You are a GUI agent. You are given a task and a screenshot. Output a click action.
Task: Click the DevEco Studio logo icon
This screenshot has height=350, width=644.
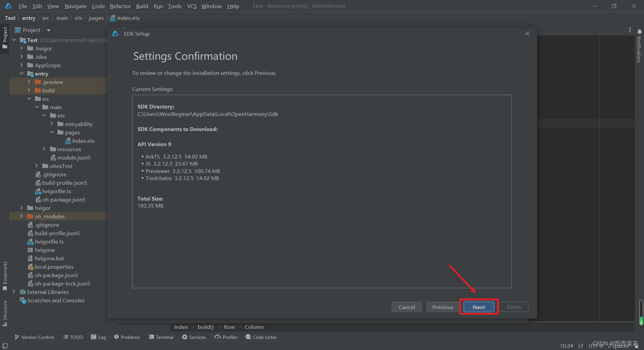[8, 6]
